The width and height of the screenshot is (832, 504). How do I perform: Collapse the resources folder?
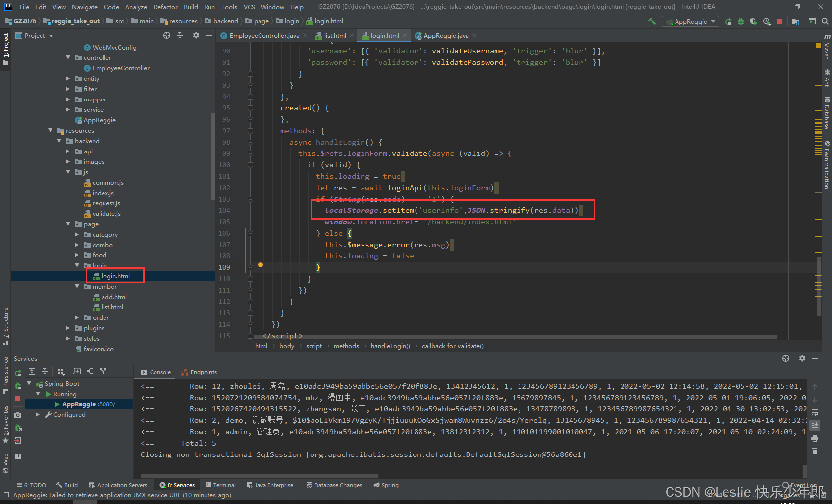(x=51, y=130)
